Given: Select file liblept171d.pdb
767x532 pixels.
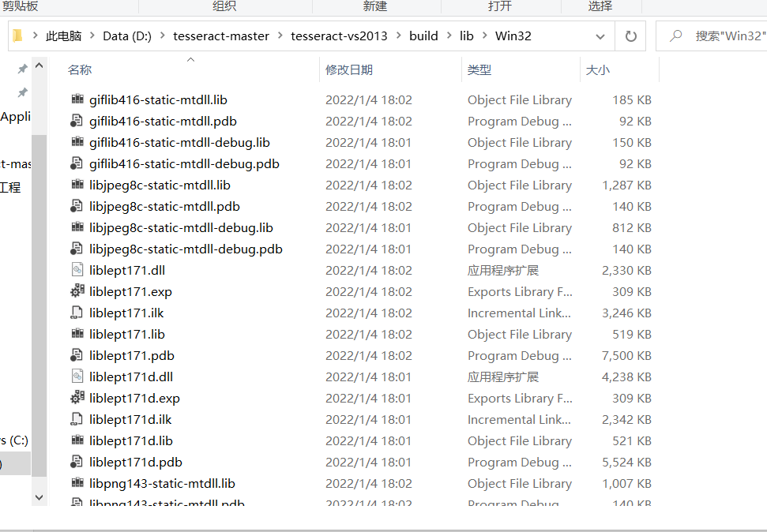Looking at the screenshot, I should click(x=136, y=463).
